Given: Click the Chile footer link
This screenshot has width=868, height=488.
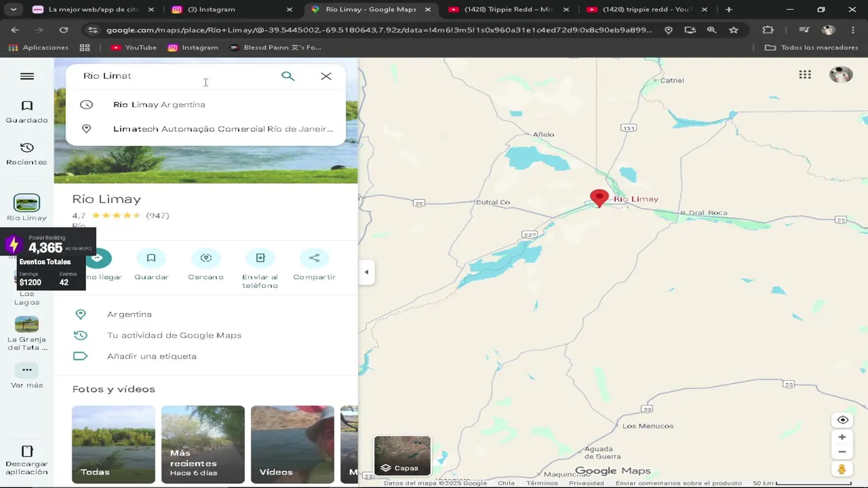Looking at the screenshot, I should coord(506,483).
